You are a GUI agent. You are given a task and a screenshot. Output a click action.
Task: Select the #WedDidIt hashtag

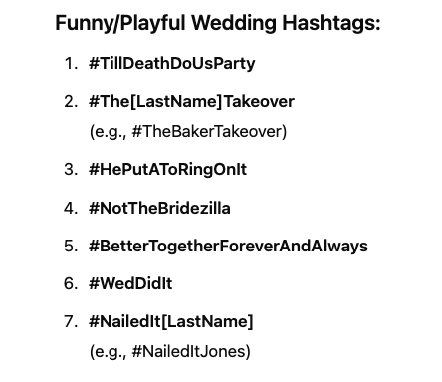130,284
